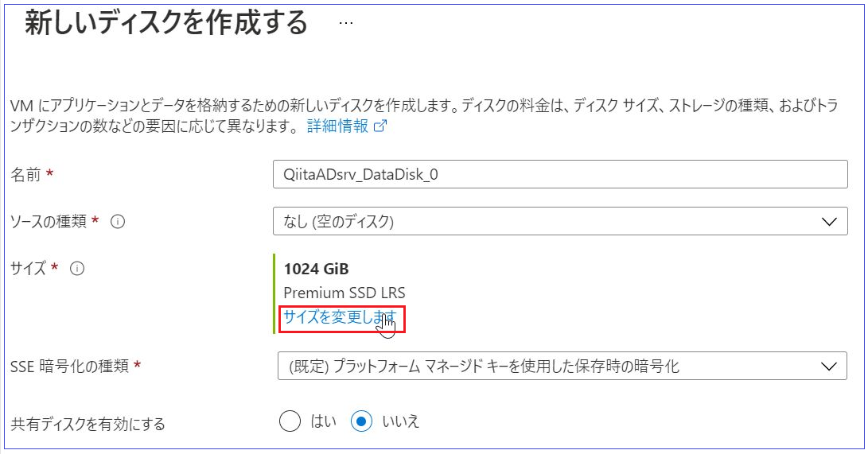Click the external link icon after 詳細情報
868x454 pixels.
(380, 126)
